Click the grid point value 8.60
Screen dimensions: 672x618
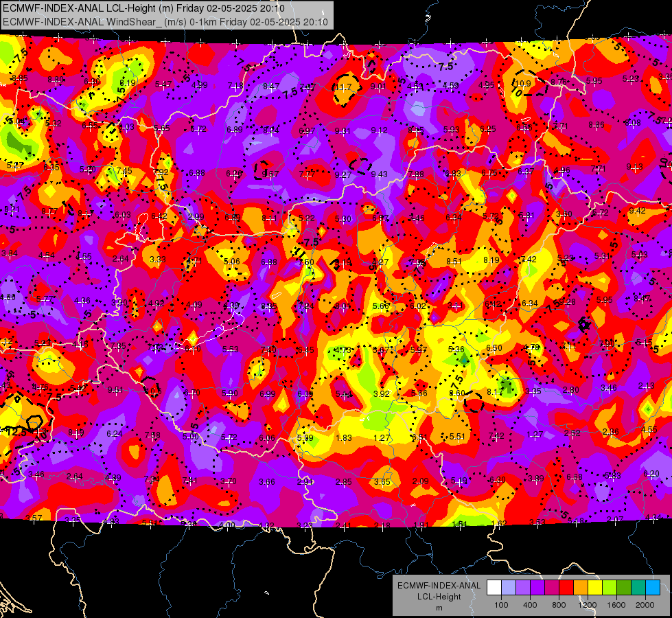click(457, 393)
